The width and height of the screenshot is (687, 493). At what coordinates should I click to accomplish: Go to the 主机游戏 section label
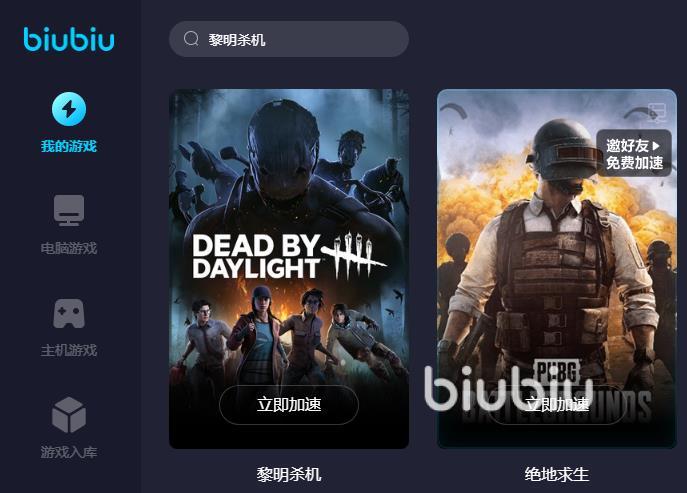tap(69, 350)
